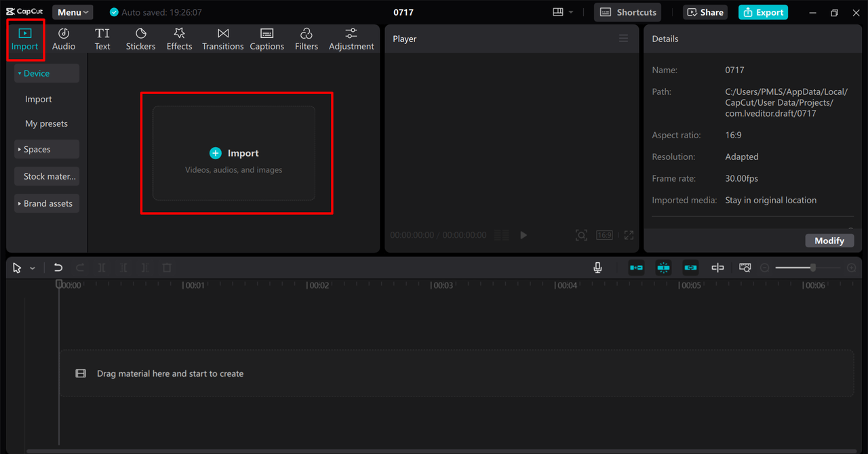Screen dimensions: 868x454
Task: Toggle Player fullscreen mode
Action: point(629,235)
